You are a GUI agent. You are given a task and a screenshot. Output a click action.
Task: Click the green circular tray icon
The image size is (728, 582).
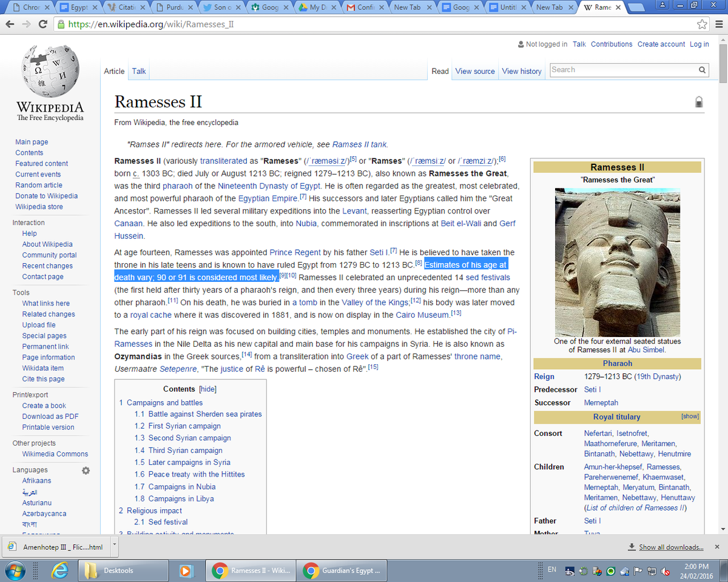pos(611,571)
